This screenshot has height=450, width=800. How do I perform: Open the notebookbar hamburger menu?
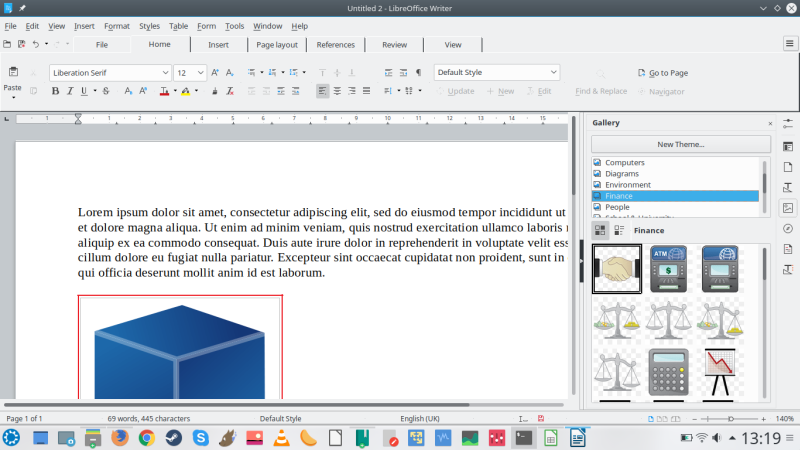coord(789,44)
